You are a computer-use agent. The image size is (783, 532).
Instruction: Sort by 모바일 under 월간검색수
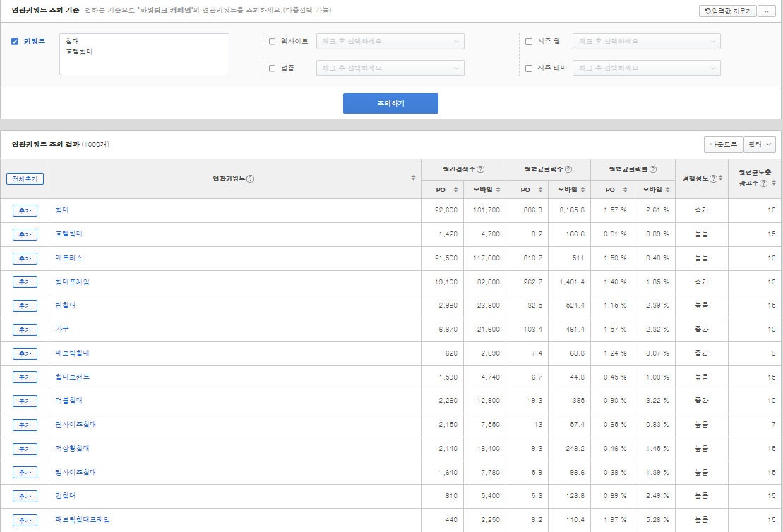pos(498,190)
